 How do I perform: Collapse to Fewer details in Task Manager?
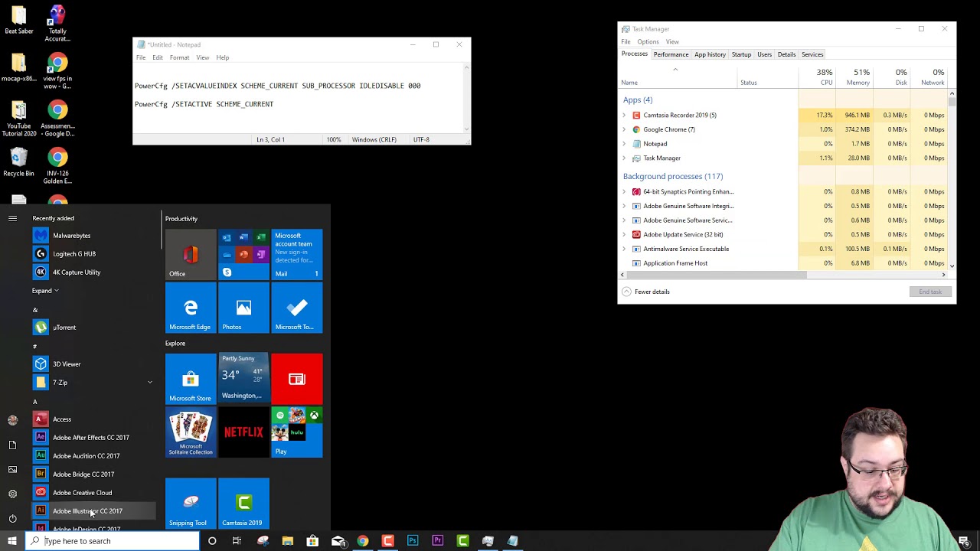[645, 292]
